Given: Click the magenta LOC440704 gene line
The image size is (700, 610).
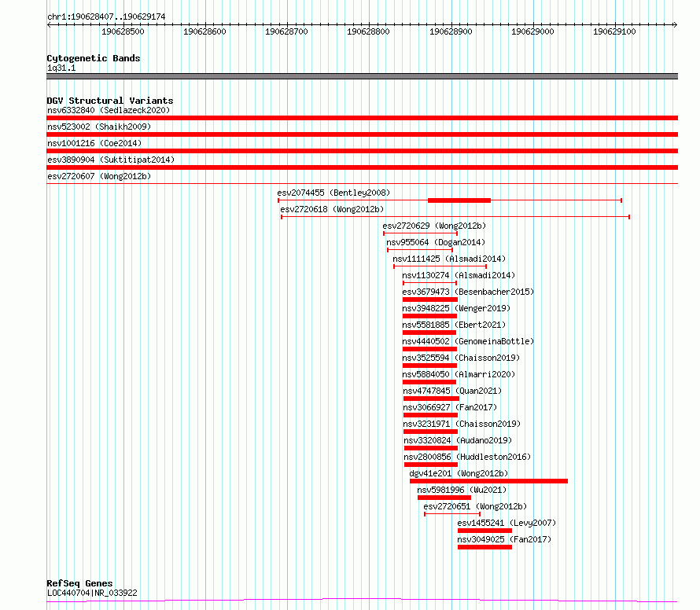Looking at the screenshot, I should 362,601.
